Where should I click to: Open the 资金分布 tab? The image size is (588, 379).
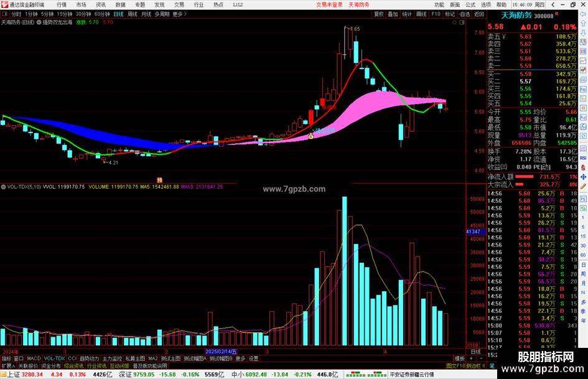click(x=51, y=365)
